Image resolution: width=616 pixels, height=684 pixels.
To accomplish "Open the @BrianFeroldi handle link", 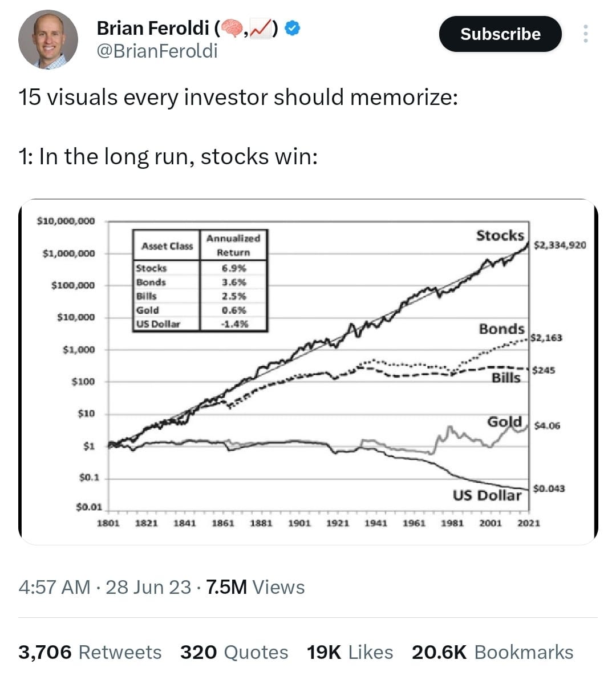I will pyautogui.click(x=157, y=51).
